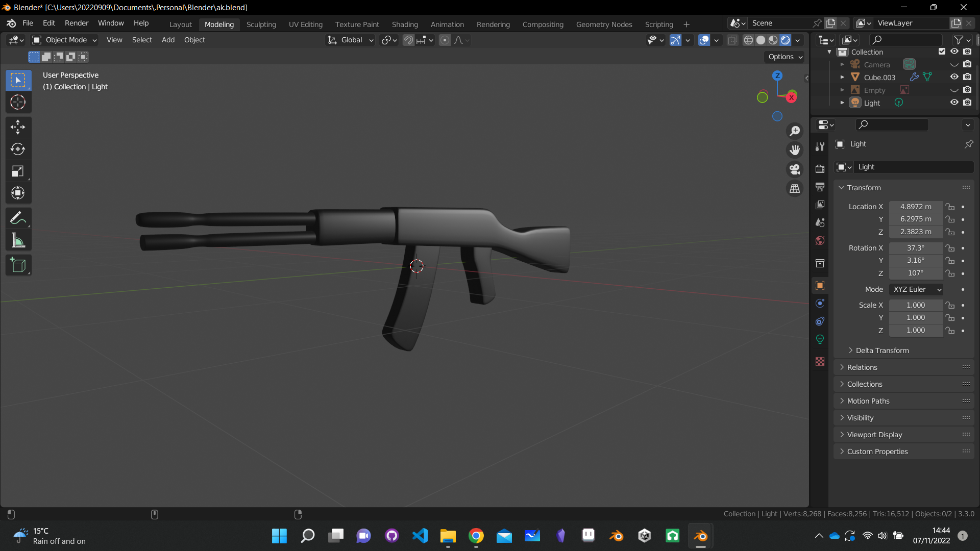Viewport: 980px width, 551px height.
Task: Click the viewport zoom magnifier icon
Action: click(795, 131)
